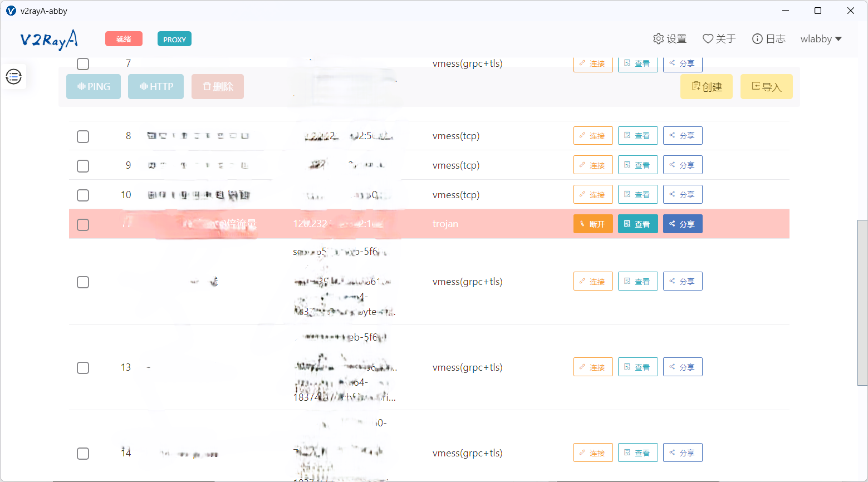Open 关于 about menu

coord(719,39)
